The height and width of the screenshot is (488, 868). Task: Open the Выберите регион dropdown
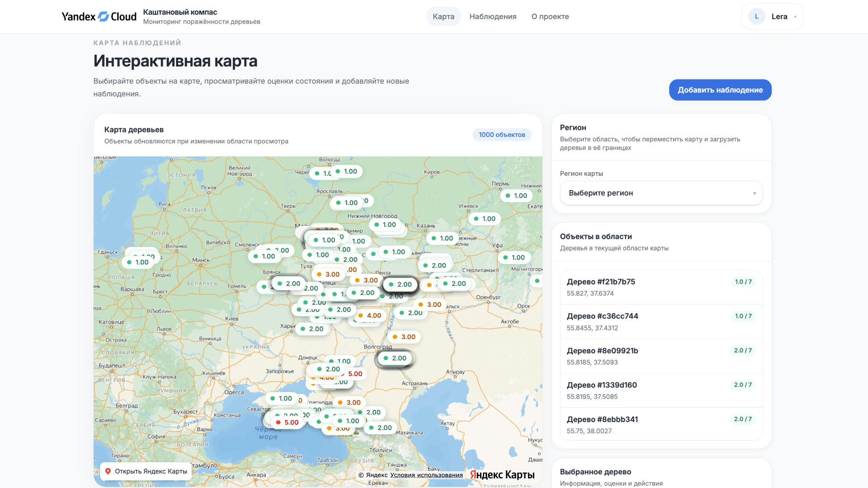pyautogui.click(x=661, y=193)
